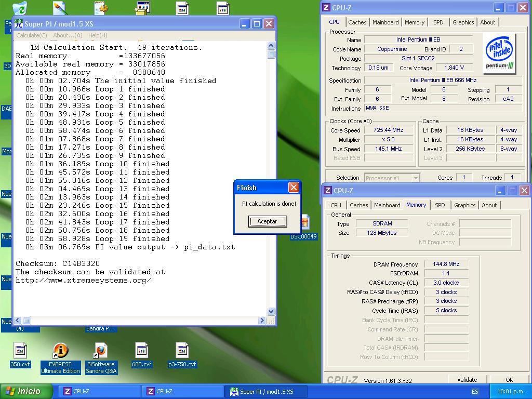Open the 600.cvf desktop file icon
532x399 pixels.
coord(141,354)
